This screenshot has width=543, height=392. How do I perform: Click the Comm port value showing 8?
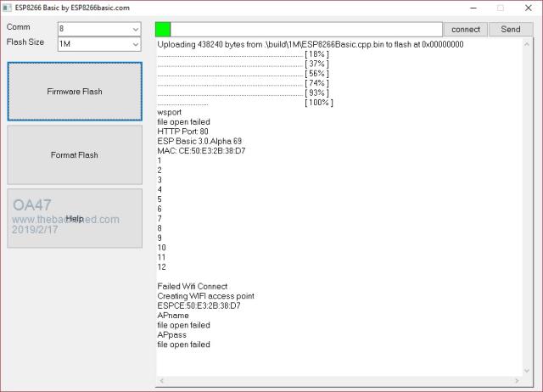click(x=92, y=29)
